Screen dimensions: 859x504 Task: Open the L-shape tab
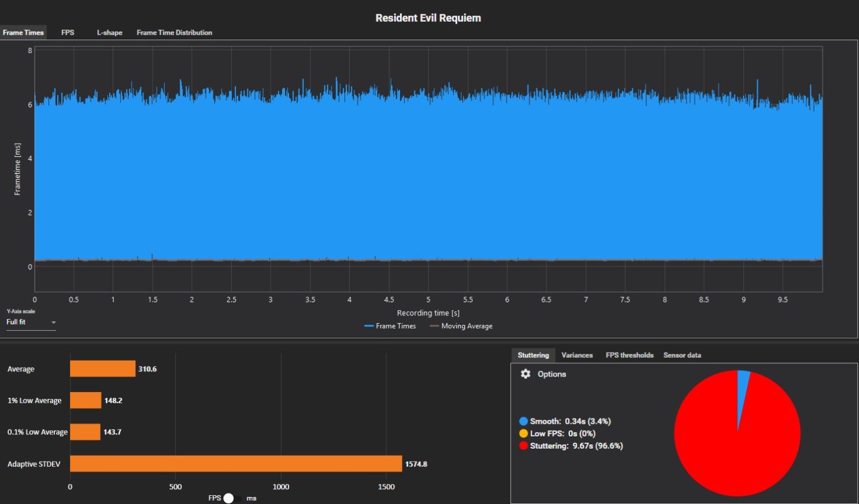(x=110, y=32)
